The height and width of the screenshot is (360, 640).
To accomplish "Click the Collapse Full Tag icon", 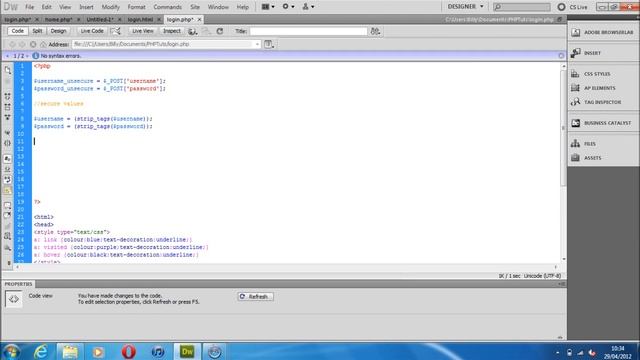I will pyautogui.click(x=7, y=96).
